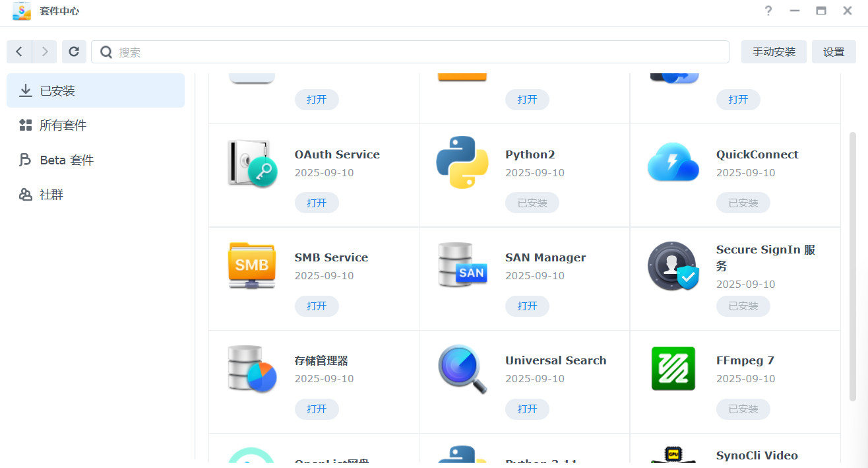The image size is (868, 468).
Task: Click the 已安装 status button under Python2
Action: tap(532, 203)
